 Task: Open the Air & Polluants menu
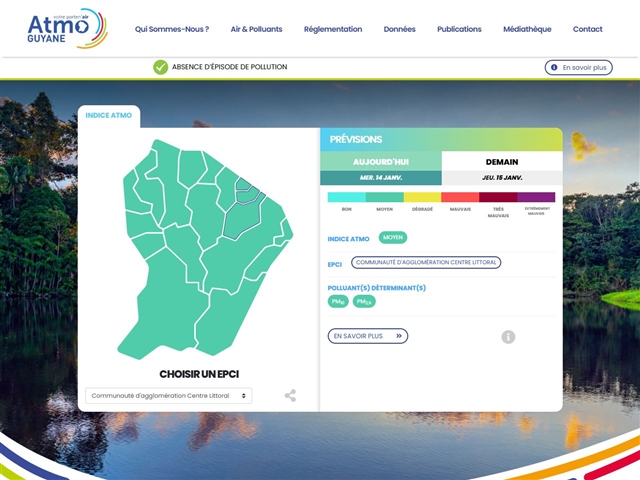(256, 29)
